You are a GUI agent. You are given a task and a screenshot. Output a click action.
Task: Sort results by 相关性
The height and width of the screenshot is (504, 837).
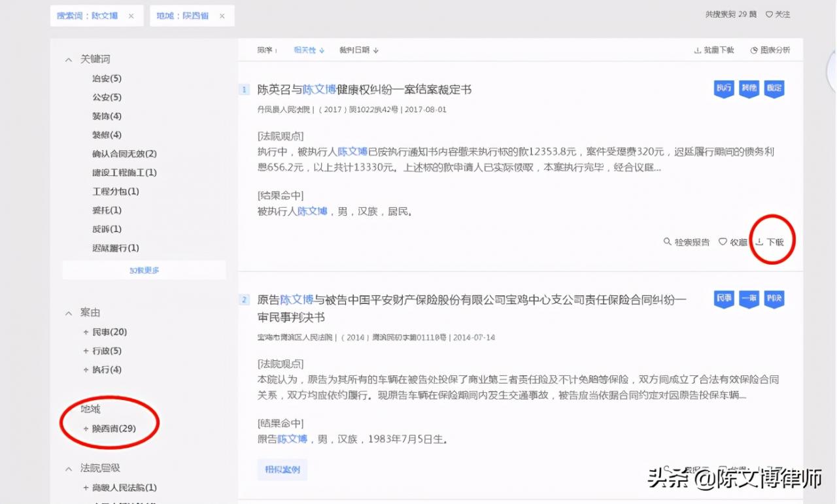point(306,50)
